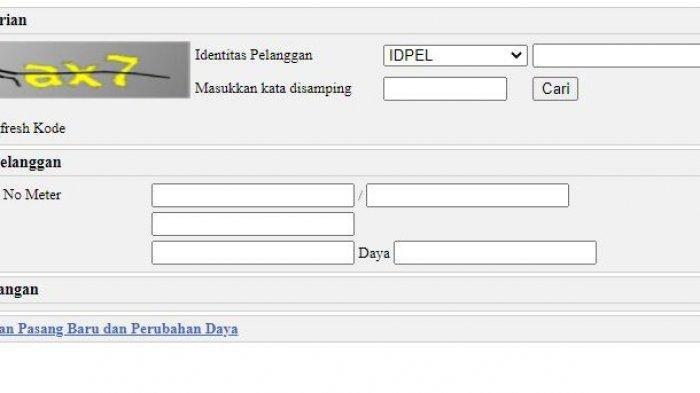Image resolution: width=700 pixels, height=393 pixels.
Task: Click the No Meter label text
Action: [32, 195]
